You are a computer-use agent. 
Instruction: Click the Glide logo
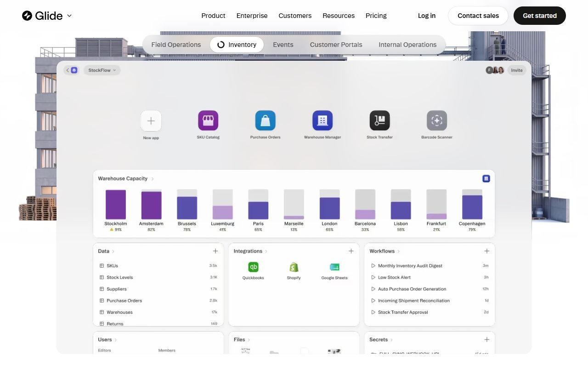[x=42, y=16]
